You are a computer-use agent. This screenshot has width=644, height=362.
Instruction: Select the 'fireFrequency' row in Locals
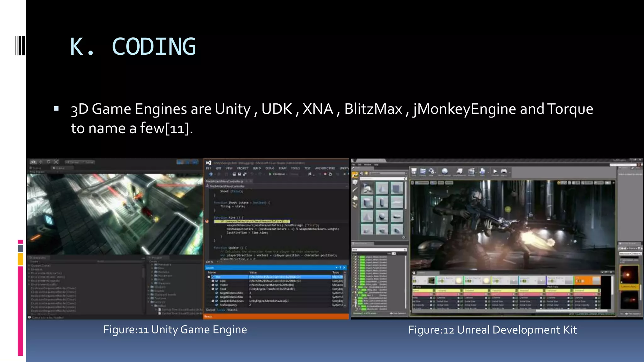(x=275, y=305)
